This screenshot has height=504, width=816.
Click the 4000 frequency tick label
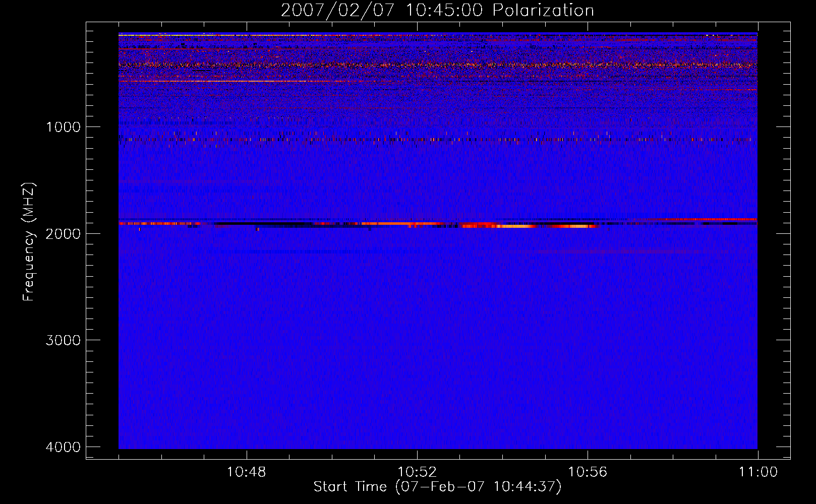coord(63,447)
